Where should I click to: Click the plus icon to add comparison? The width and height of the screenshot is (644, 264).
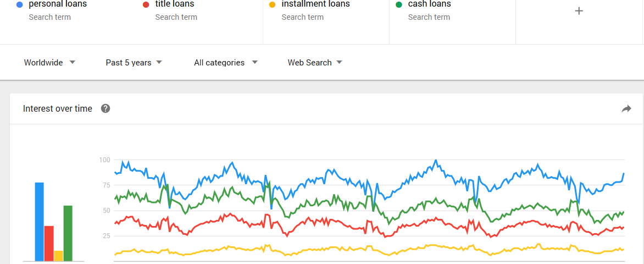(x=579, y=11)
